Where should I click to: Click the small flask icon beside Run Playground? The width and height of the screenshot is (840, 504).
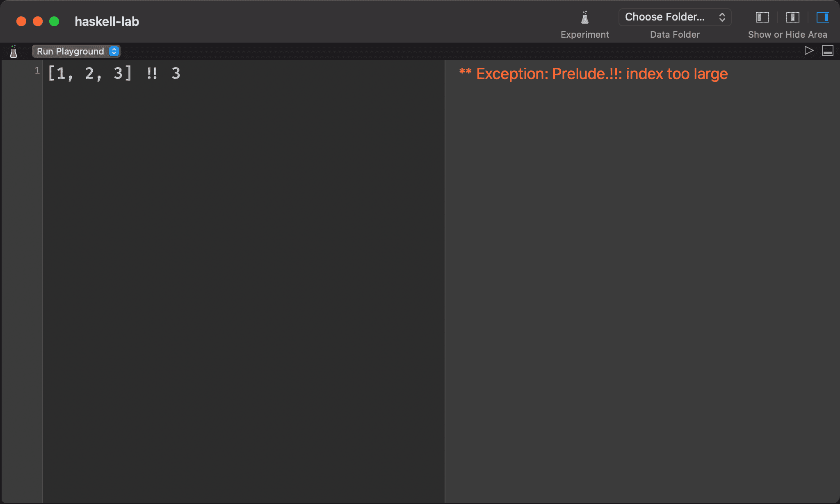tap(14, 52)
